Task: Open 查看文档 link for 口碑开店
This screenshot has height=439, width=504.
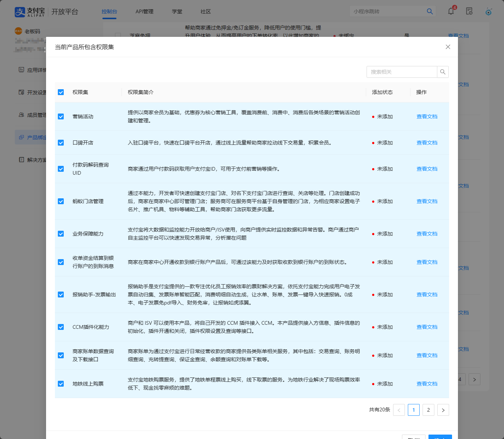Action: click(x=427, y=143)
